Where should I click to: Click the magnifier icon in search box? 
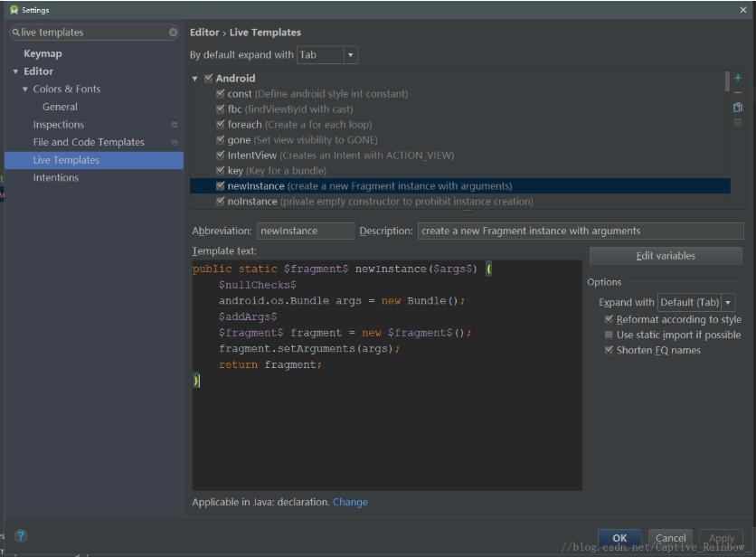16,33
